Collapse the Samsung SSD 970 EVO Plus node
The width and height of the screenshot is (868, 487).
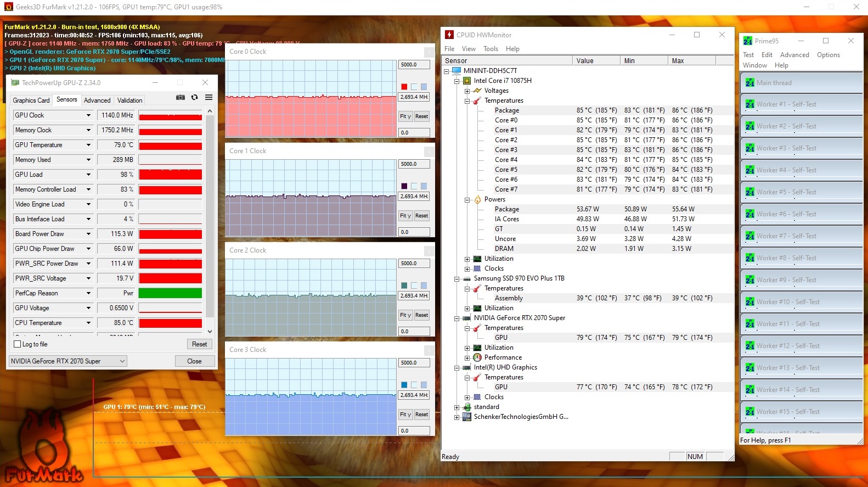point(456,279)
